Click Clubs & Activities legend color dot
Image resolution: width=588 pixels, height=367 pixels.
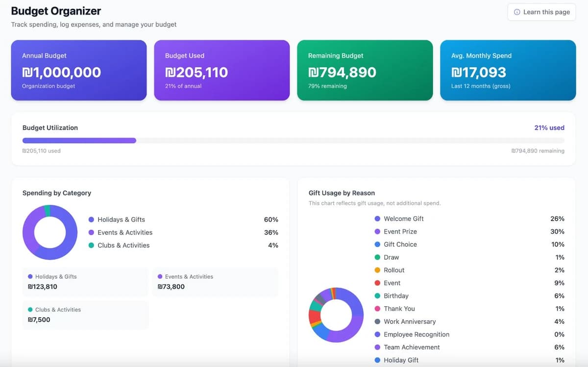[91, 245]
